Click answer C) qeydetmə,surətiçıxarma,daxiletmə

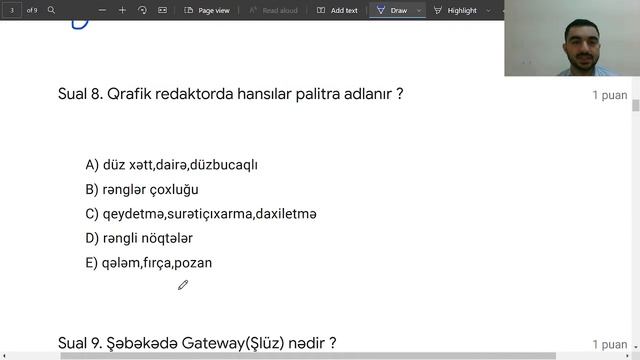coord(201,214)
